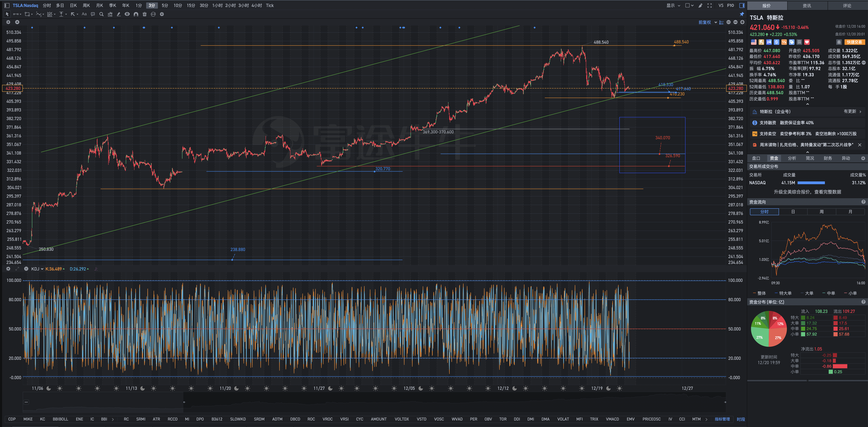Click the paint brush theme icon
The image size is (868, 427).
[701, 5]
